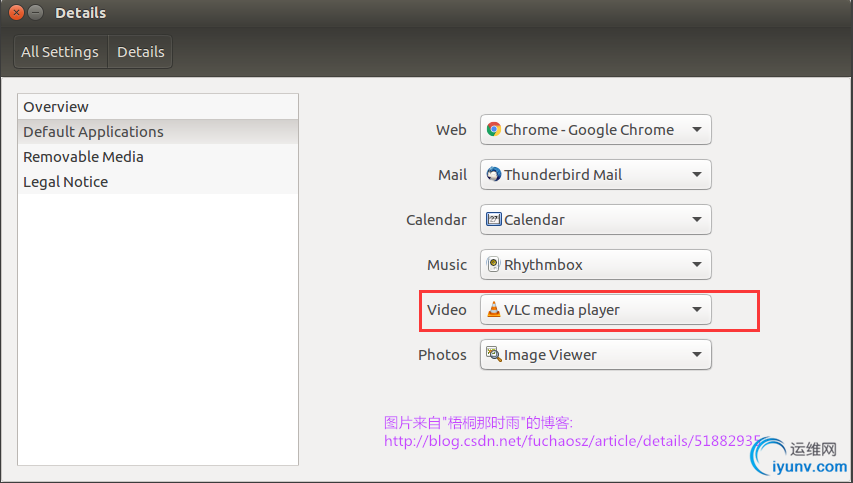
Task: Select Default Applications in the sidebar
Action: tap(158, 132)
